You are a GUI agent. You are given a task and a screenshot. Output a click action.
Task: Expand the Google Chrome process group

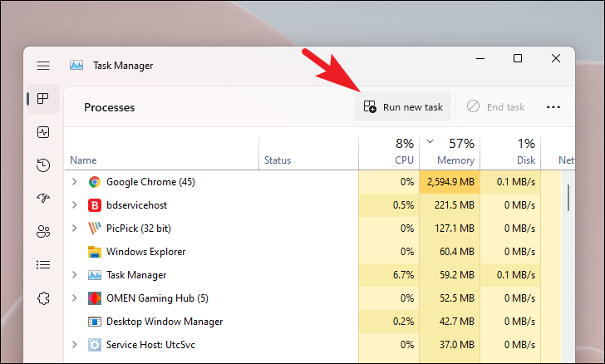click(x=75, y=181)
